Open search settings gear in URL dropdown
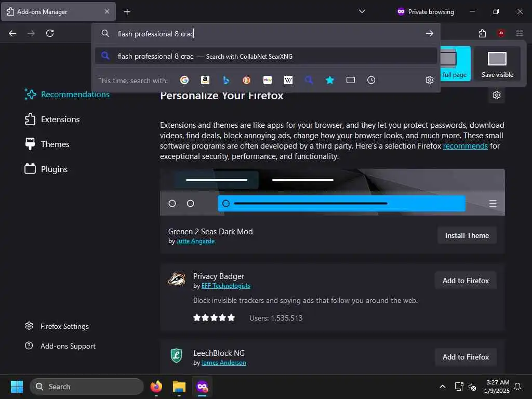This screenshot has height=399, width=532. 430,80
